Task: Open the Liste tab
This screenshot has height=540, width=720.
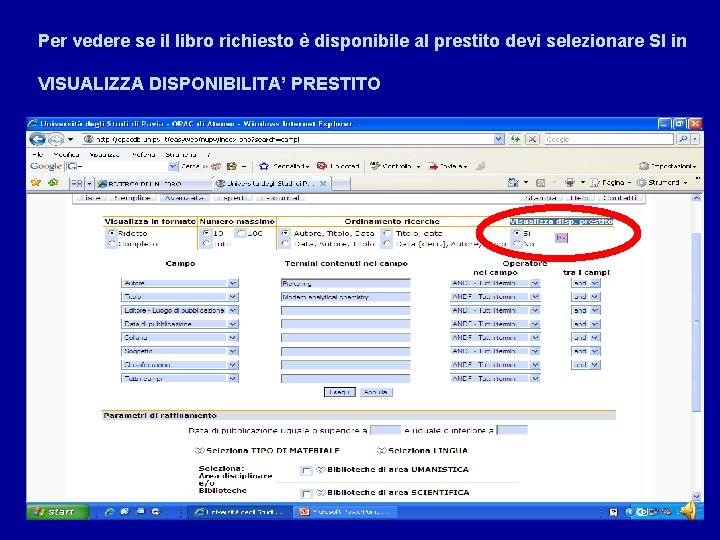Action: (x=90, y=198)
